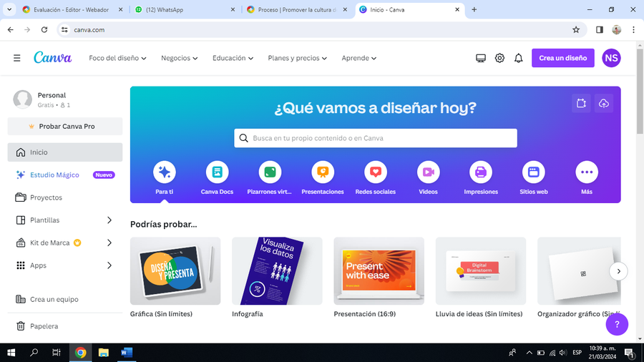Go to Inicio in the sidebar

pos(65,152)
